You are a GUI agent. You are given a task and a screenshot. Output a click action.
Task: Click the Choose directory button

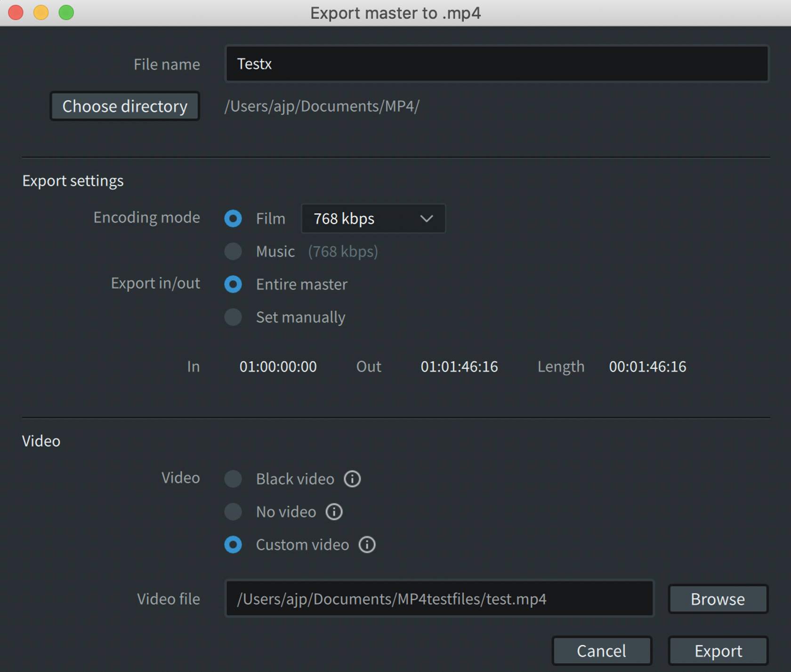point(125,106)
